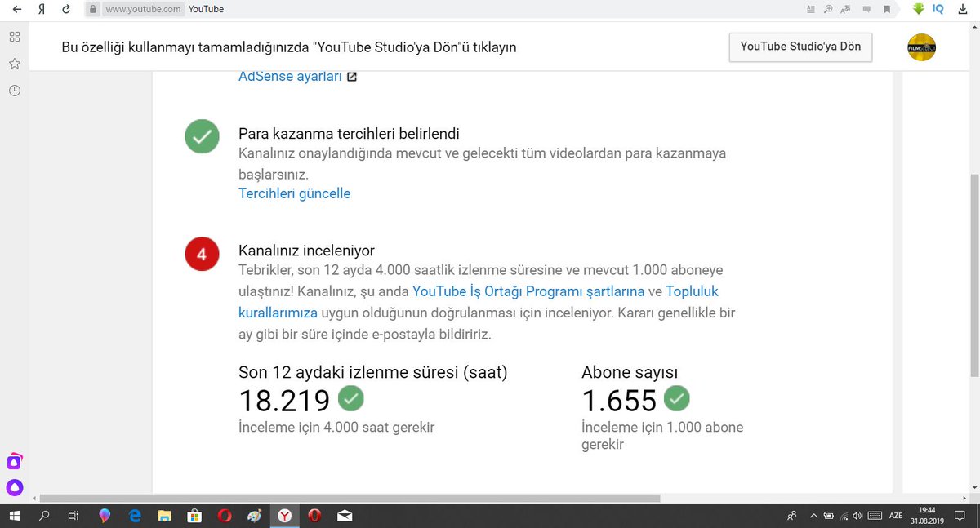Open Task View on the taskbar
This screenshot has height=528, width=980.
[73, 516]
